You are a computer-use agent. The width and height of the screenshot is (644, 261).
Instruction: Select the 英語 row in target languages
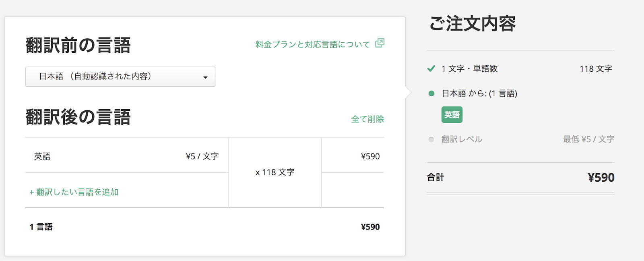[x=42, y=156]
